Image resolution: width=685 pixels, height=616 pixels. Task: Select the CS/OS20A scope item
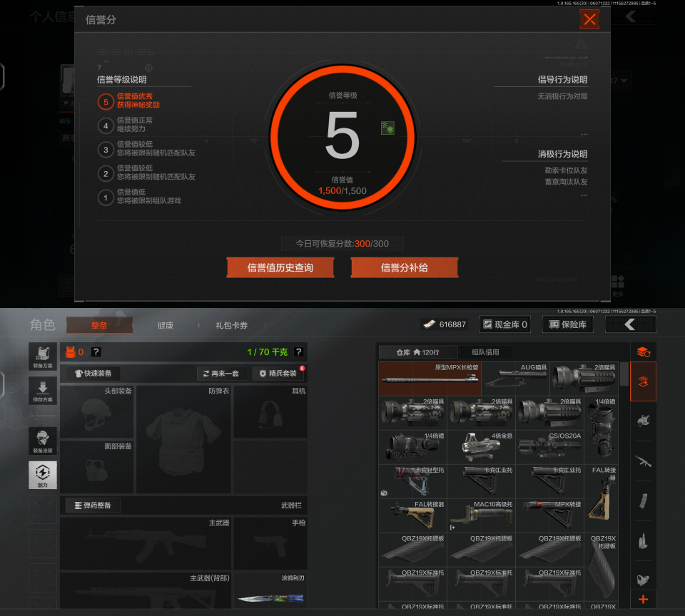pos(549,447)
